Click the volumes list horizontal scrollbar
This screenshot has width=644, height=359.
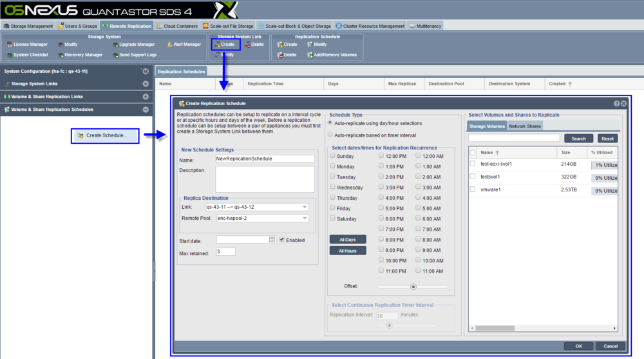click(x=495, y=328)
